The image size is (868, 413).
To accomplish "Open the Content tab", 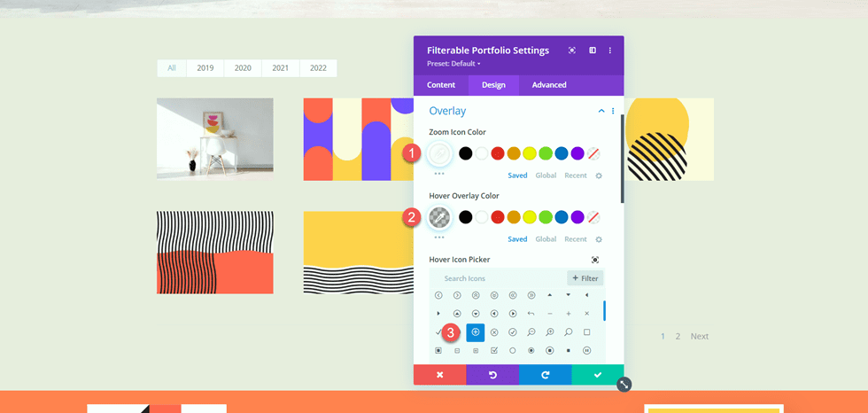I will coord(441,85).
